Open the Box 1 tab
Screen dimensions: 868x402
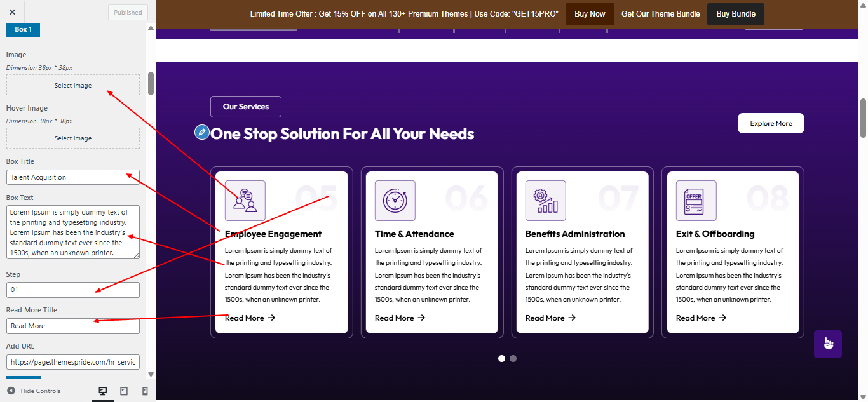point(22,29)
